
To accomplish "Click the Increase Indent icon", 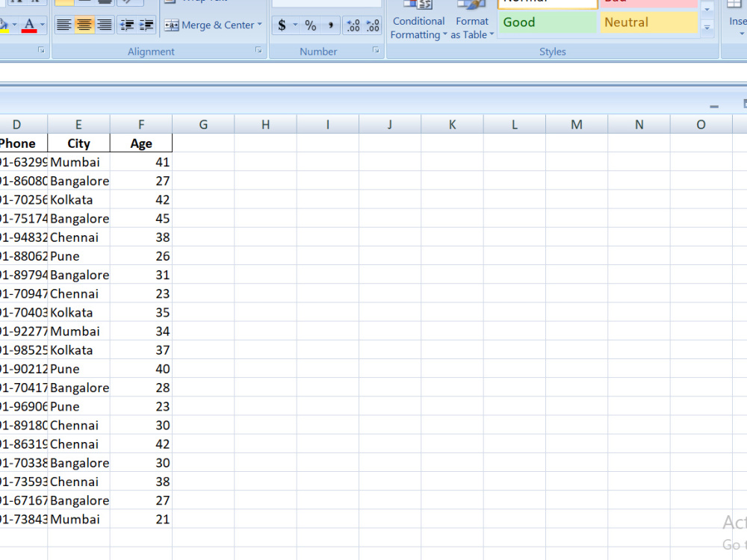I will coord(146,25).
